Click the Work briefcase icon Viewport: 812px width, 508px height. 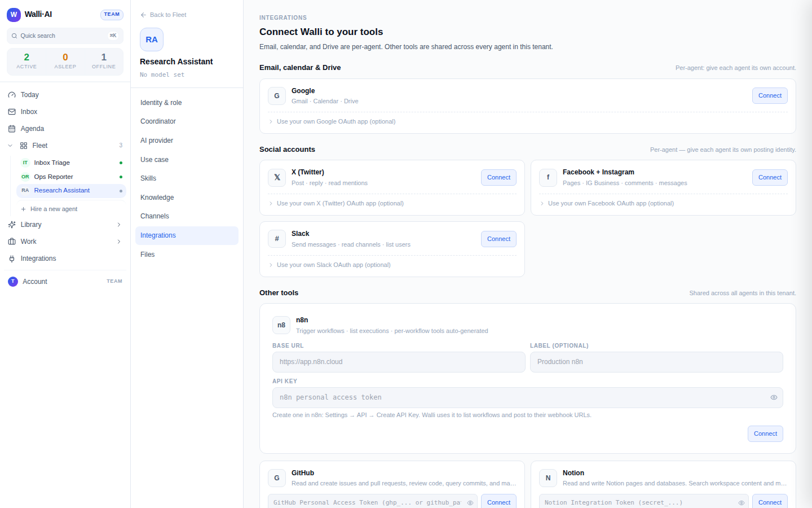coord(12,242)
